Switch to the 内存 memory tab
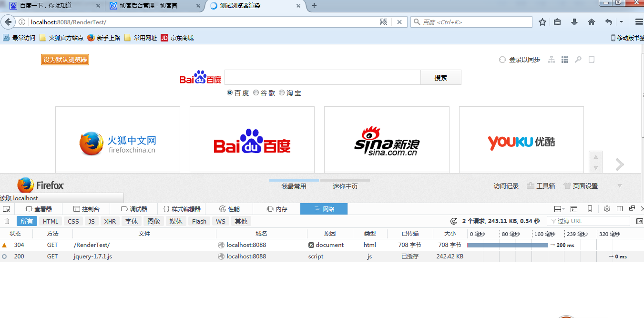Image resolution: width=644 pixels, height=318 pixels. tap(277, 209)
